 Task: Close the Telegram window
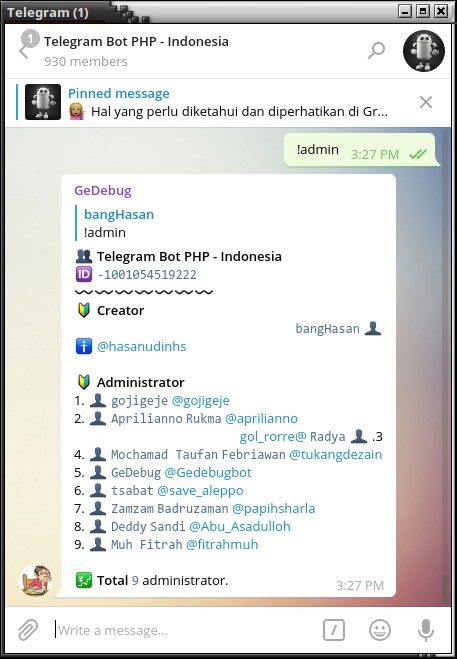tap(441, 11)
